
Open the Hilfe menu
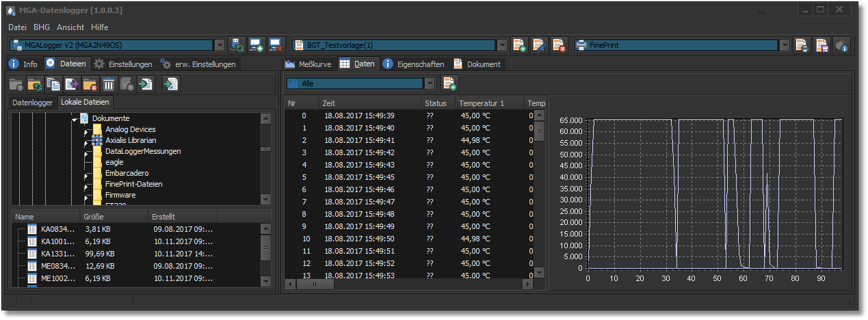(x=100, y=27)
